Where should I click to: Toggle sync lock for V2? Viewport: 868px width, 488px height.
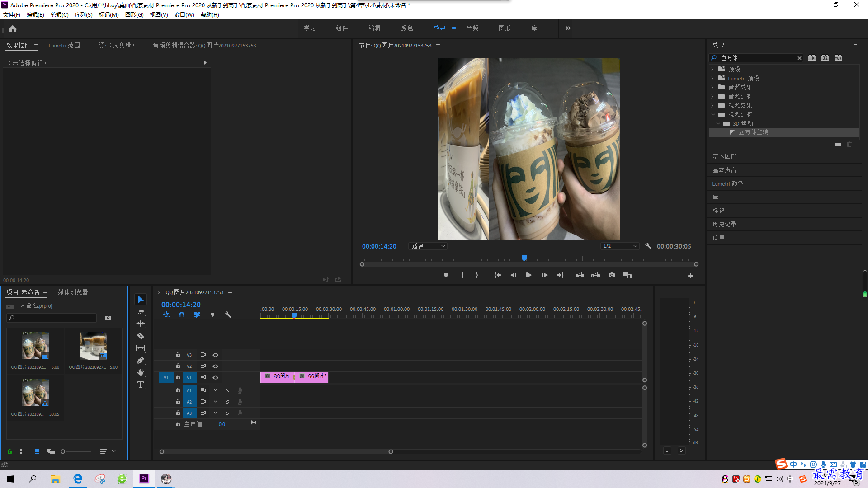(203, 366)
